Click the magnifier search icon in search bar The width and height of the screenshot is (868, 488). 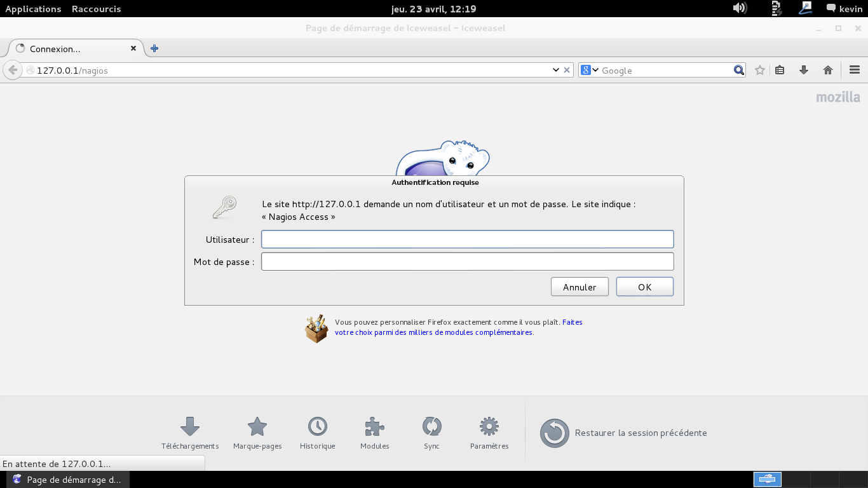[738, 70]
